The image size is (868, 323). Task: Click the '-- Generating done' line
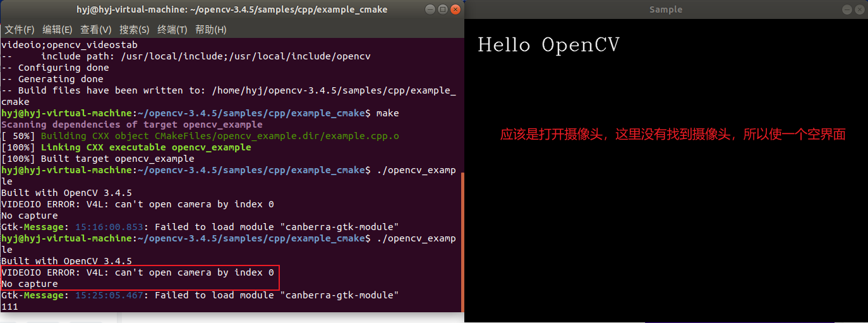tap(52, 79)
